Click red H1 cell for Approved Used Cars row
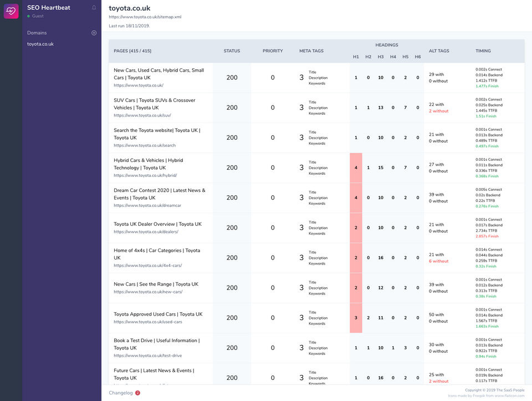532x401 pixels. (x=356, y=318)
